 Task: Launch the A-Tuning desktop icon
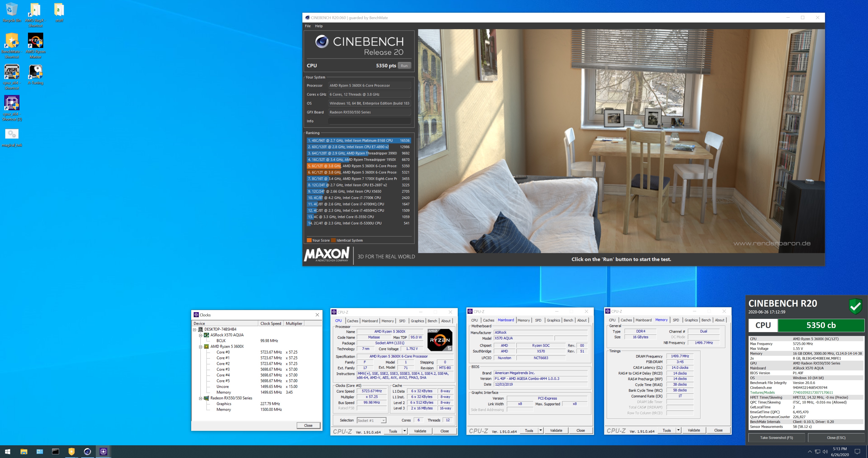pyautogui.click(x=35, y=75)
